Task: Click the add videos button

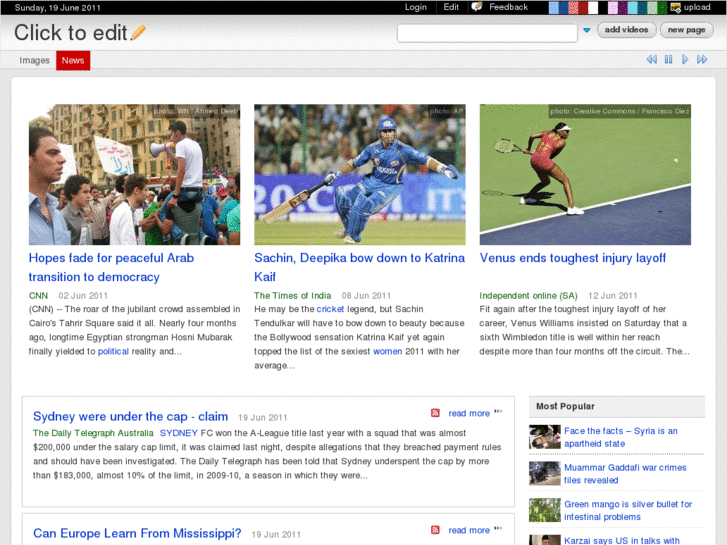Action: pos(626,30)
